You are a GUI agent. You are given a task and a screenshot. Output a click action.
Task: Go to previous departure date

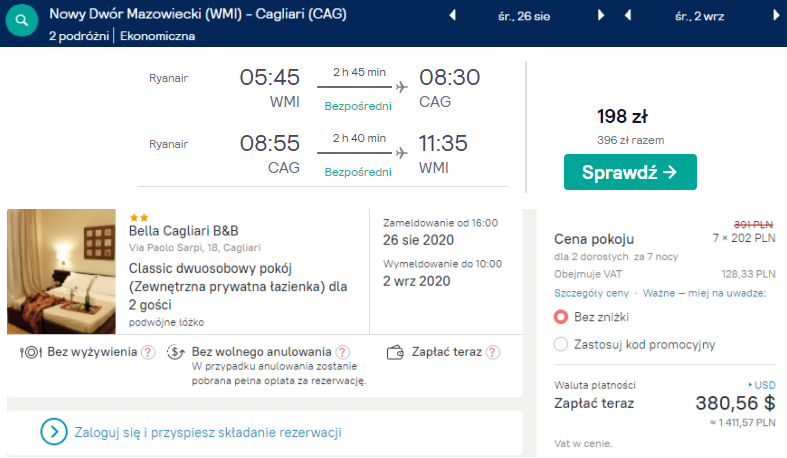(451, 16)
